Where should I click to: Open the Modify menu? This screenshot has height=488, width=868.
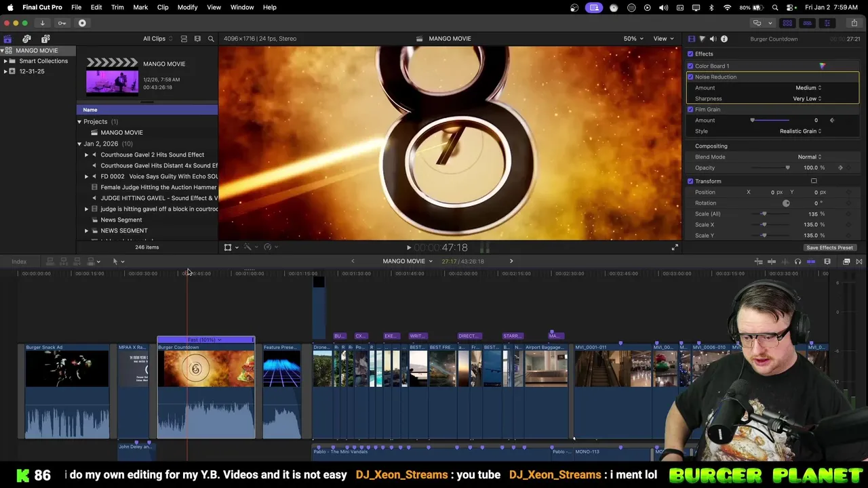click(x=187, y=7)
